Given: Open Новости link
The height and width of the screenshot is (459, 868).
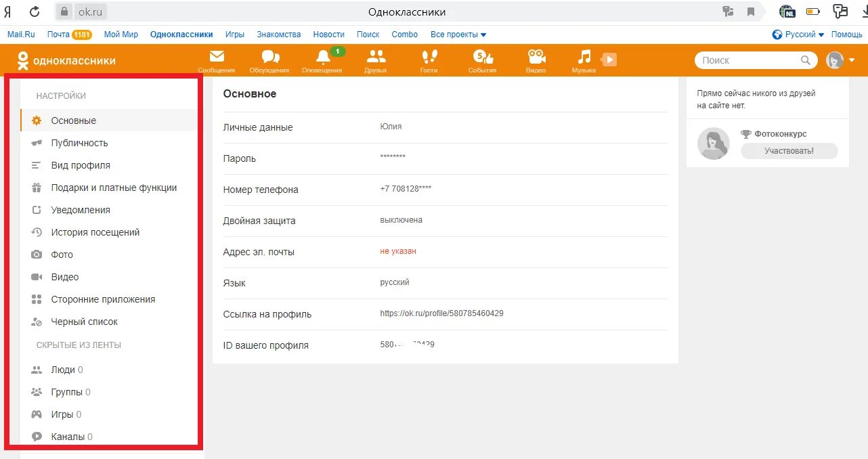Looking at the screenshot, I should click(x=329, y=35).
